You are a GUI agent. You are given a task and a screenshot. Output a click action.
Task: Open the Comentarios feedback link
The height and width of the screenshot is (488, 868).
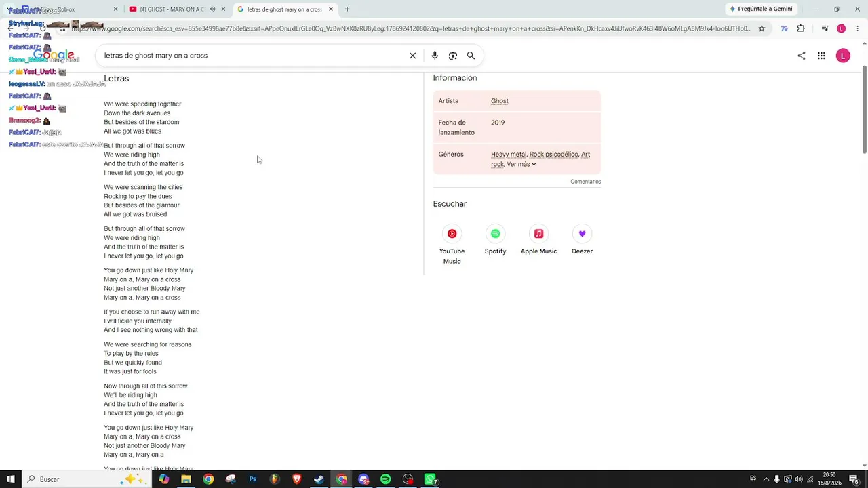(586, 182)
